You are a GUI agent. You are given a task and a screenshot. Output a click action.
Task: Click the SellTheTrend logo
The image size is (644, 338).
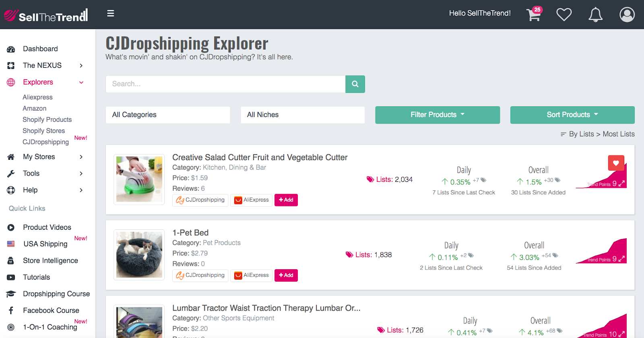[46, 15]
